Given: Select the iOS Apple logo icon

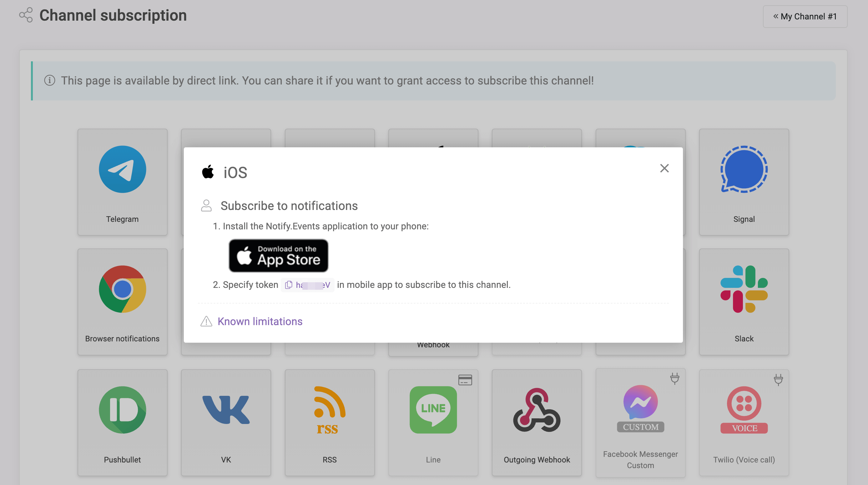Looking at the screenshot, I should click(x=208, y=172).
